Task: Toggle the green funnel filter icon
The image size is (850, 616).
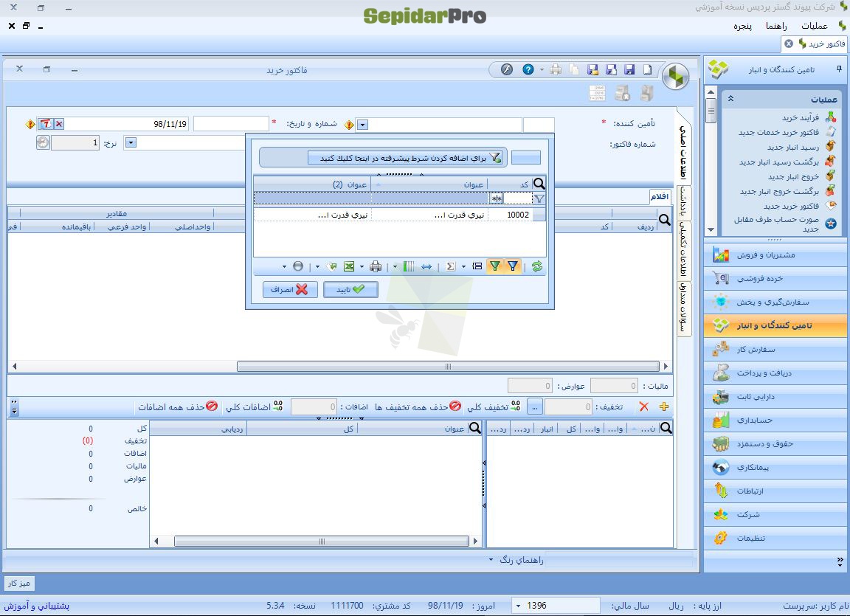Action: click(495, 266)
